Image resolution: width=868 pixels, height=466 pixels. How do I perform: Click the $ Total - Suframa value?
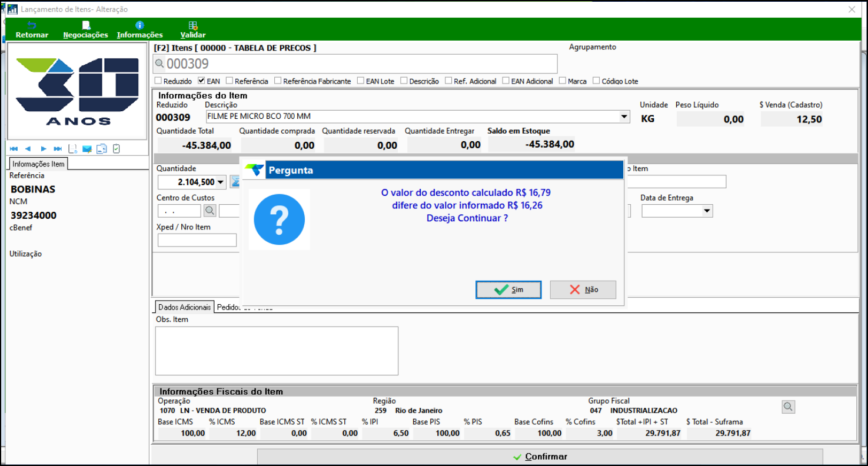tap(719, 433)
